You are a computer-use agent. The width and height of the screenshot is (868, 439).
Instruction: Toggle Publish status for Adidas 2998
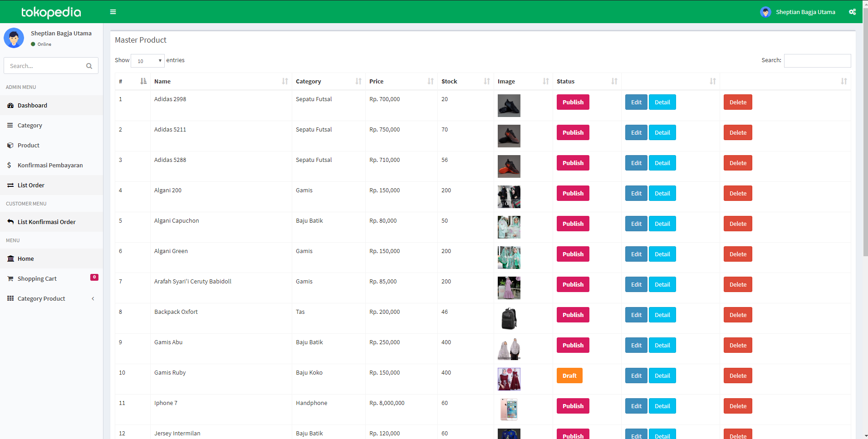[573, 102]
